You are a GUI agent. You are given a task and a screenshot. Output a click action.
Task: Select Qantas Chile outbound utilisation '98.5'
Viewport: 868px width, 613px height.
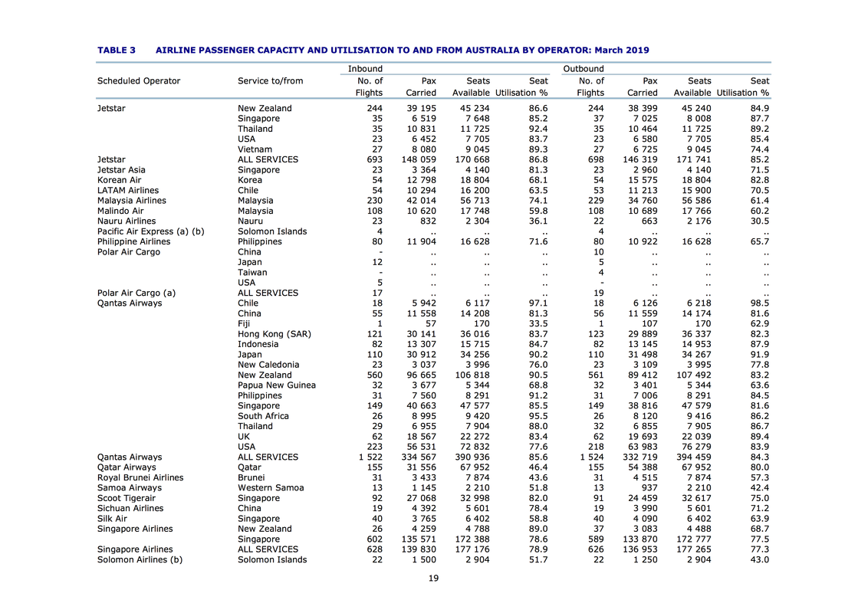(759, 303)
